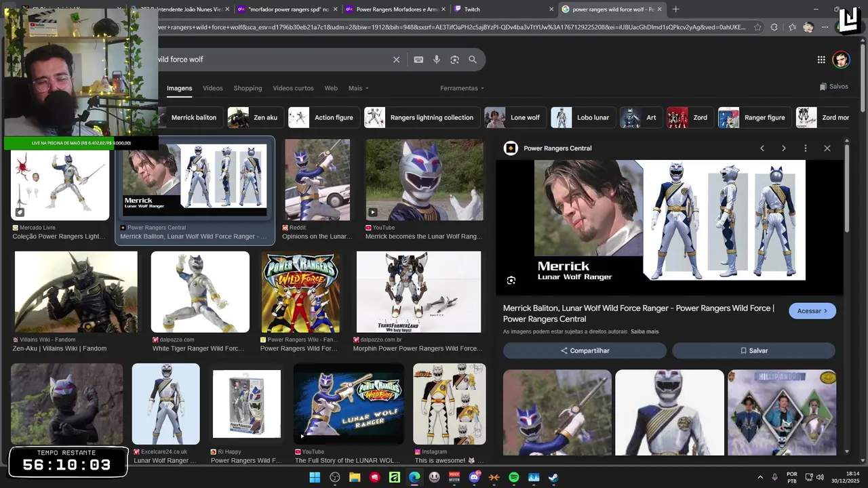
Task: Open the on-screen keyboard input tool
Action: (418, 60)
